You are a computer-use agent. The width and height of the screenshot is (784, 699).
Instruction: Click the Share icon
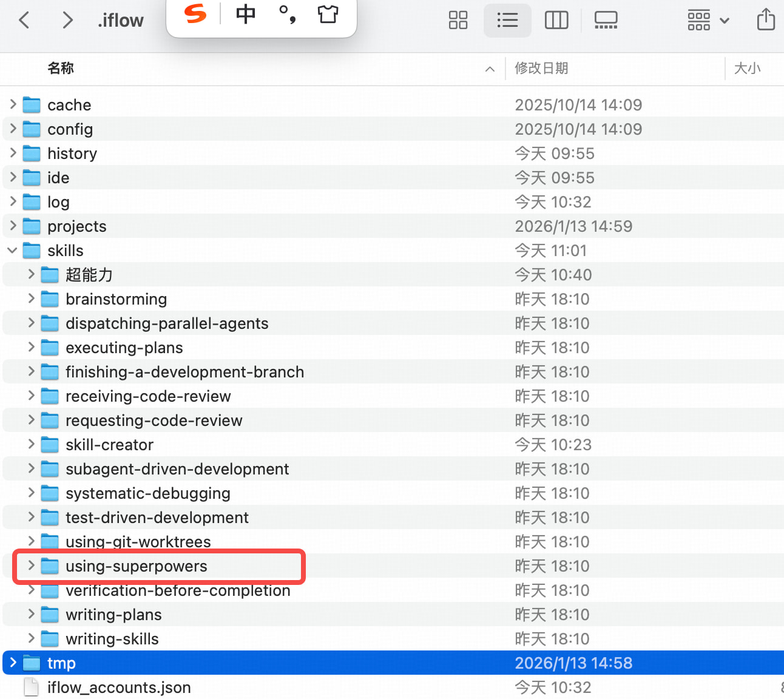coord(766,19)
